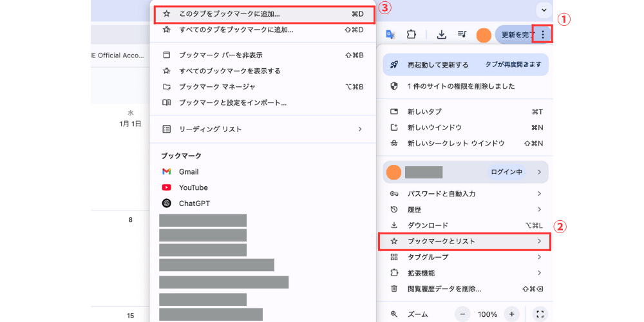Click the Google Translate icon
The height and width of the screenshot is (322, 644).
[390, 35]
